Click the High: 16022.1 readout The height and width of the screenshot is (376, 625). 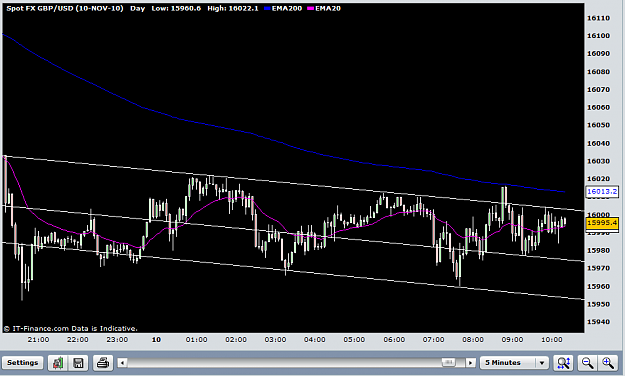click(x=233, y=8)
